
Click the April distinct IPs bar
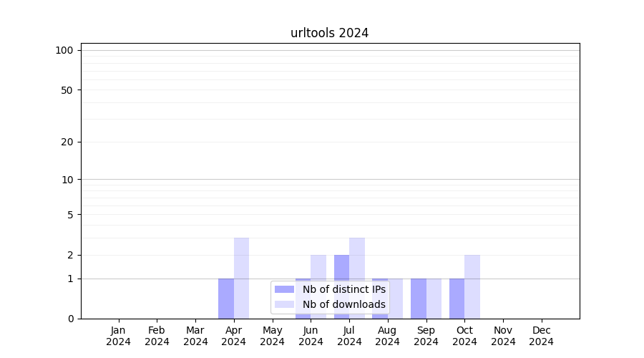[x=226, y=298]
